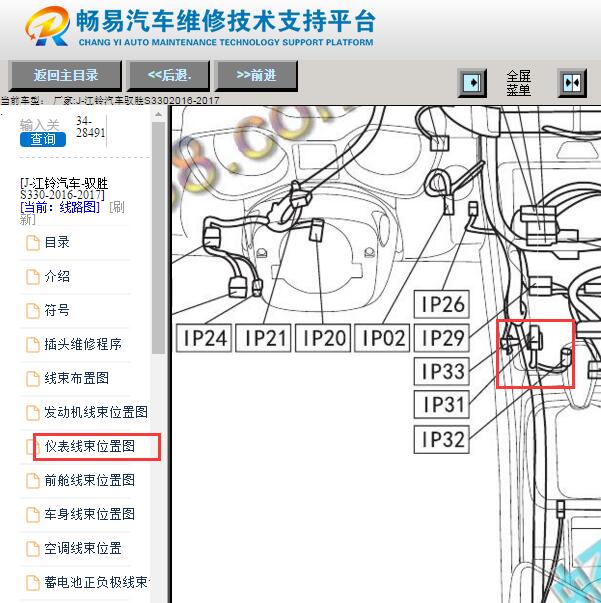The width and height of the screenshot is (601, 603).
Task: Open 发动机线束位置图 entry
Action: pos(96,412)
